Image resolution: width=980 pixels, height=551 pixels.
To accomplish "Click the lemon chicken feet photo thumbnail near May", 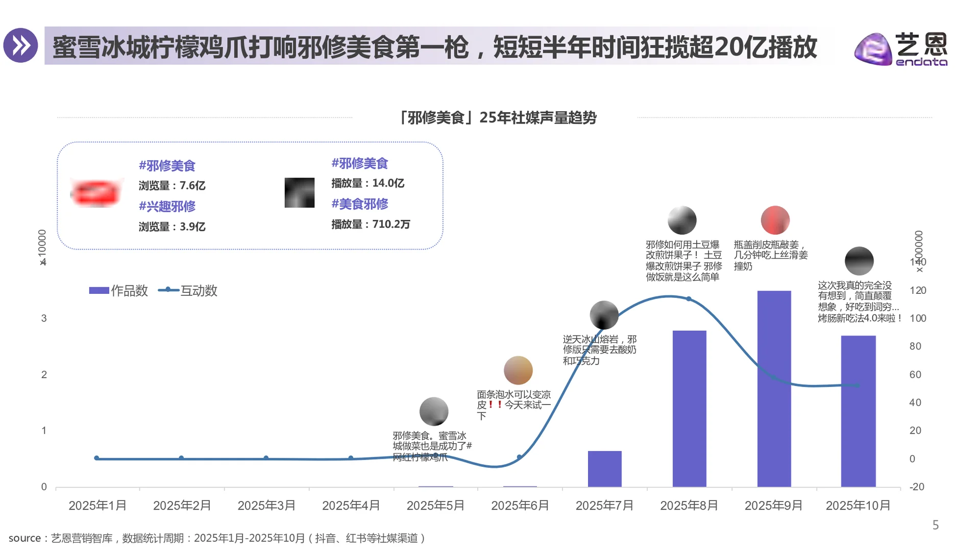I will (433, 411).
